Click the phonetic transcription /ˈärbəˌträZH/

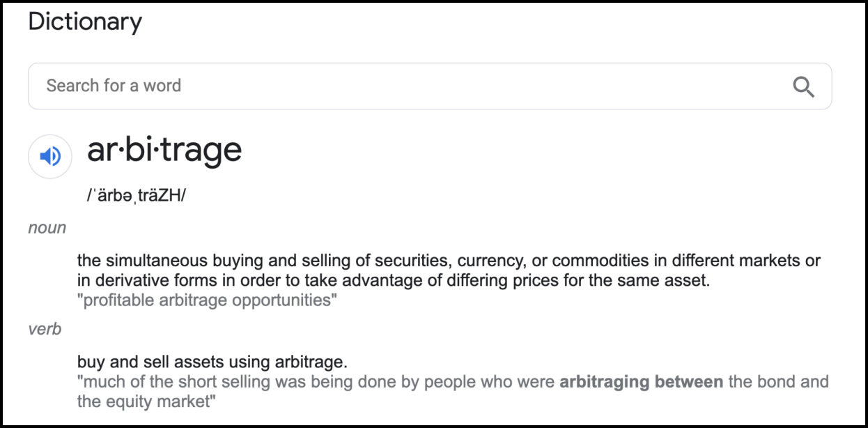click(x=137, y=195)
